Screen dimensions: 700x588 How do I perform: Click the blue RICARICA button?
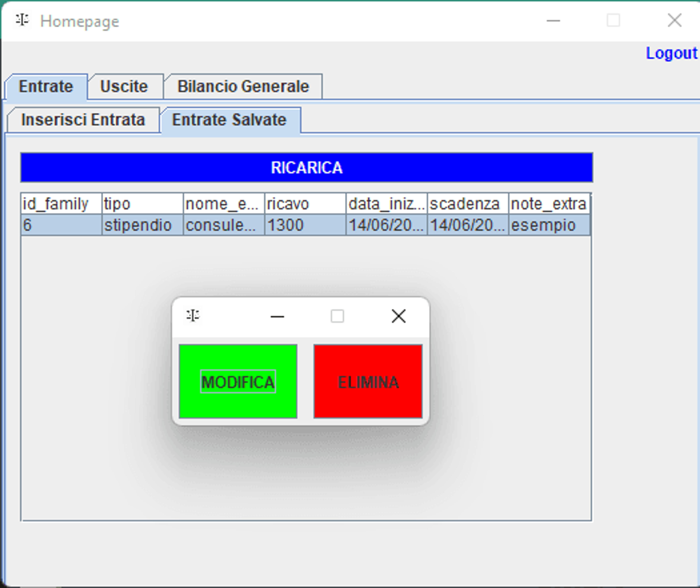pos(306,167)
